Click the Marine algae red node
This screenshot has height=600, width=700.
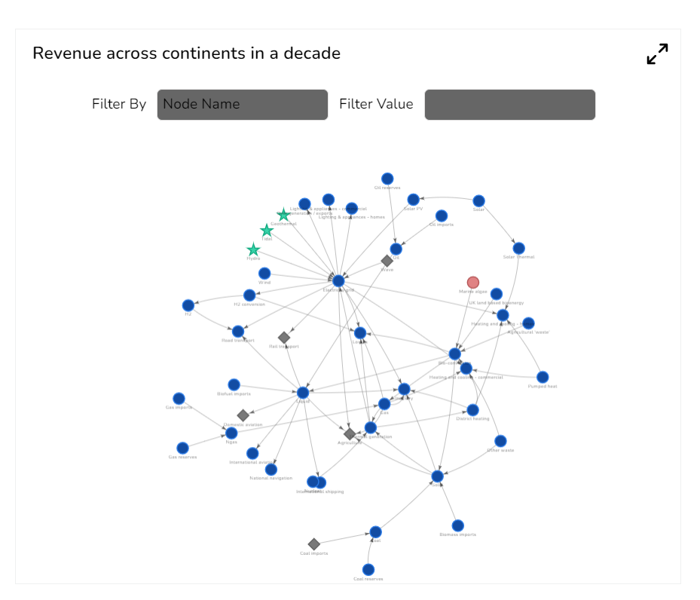(473, 282)
